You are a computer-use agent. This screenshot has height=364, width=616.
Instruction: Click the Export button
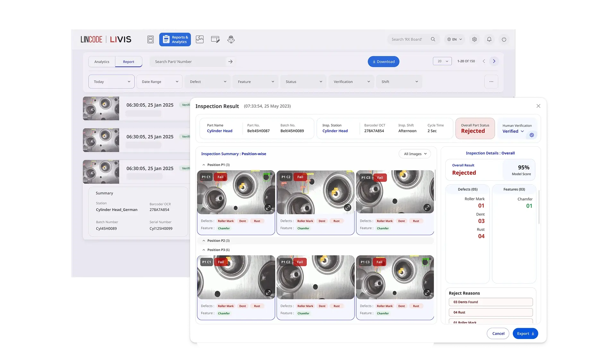click(525, 334)
